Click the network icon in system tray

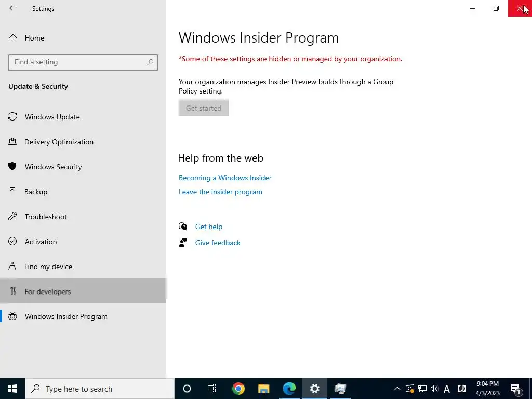click(422, 389)
